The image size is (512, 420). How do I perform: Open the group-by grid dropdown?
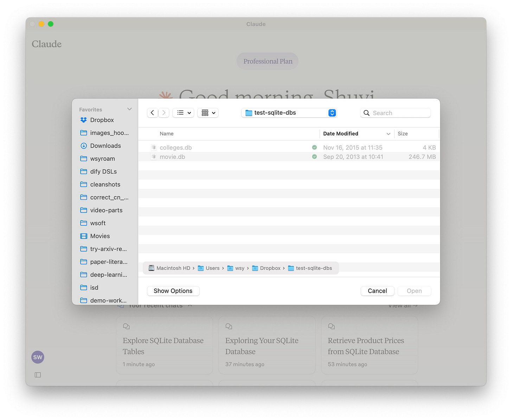pos(208,113)
